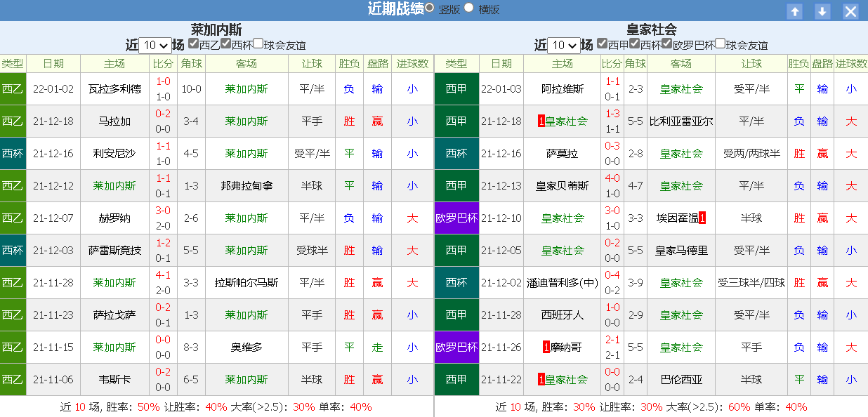Click 萨雷斯竞技 team name
Image resolution: width=868 pixels, height=417 pixels.
pos(114,251)
